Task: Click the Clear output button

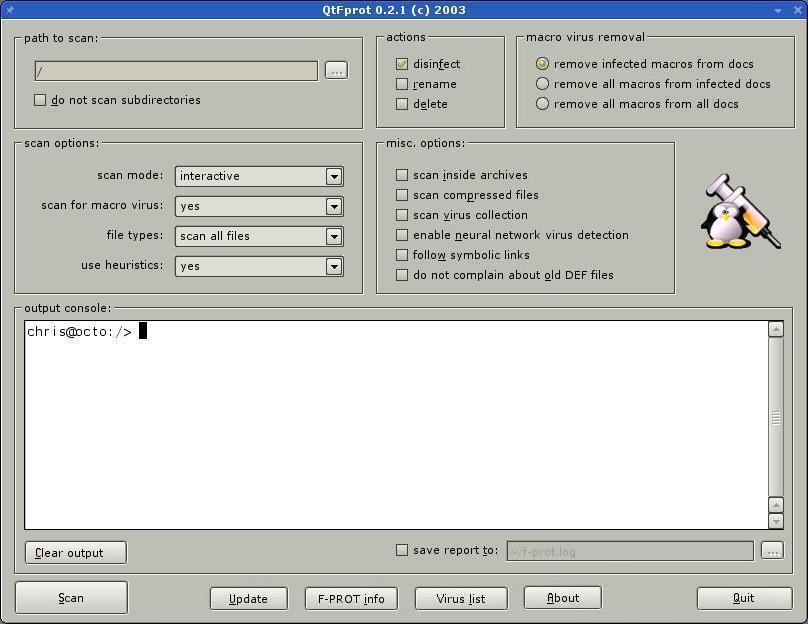Action: pos(76,553)
